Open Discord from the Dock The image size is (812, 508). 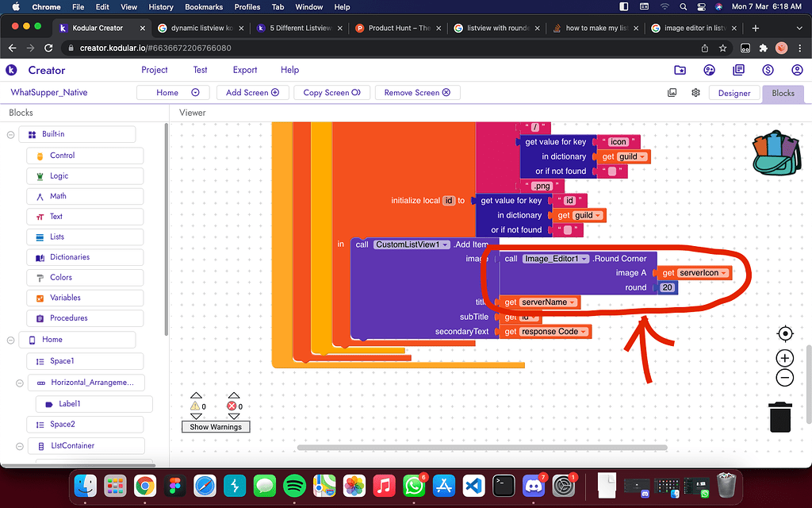(x=534, y=487)
